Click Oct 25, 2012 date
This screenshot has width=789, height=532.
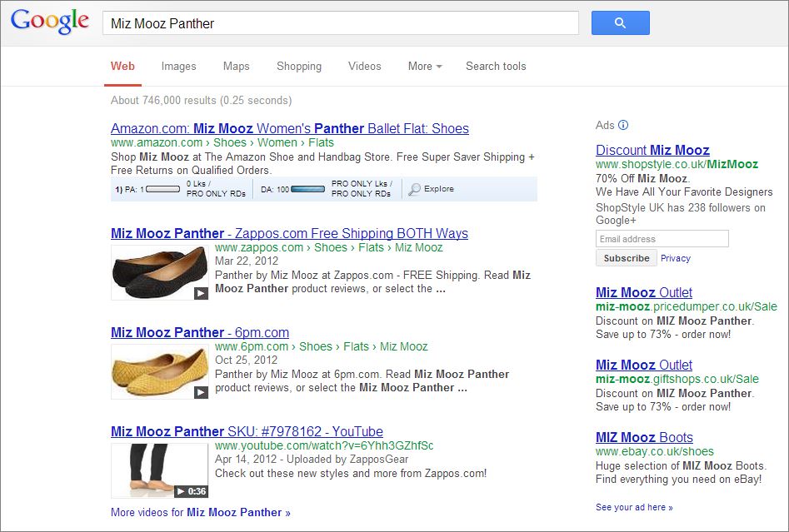point(246,360)
